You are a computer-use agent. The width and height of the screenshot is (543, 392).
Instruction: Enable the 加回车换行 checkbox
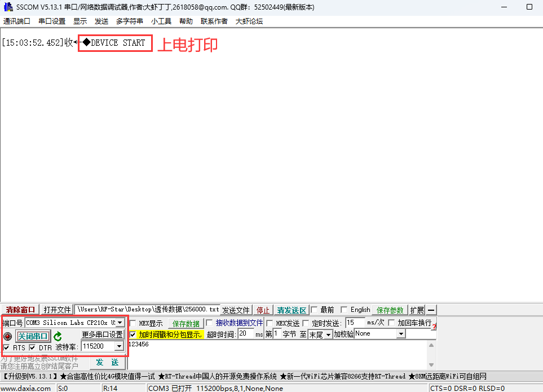click(391, 323)
